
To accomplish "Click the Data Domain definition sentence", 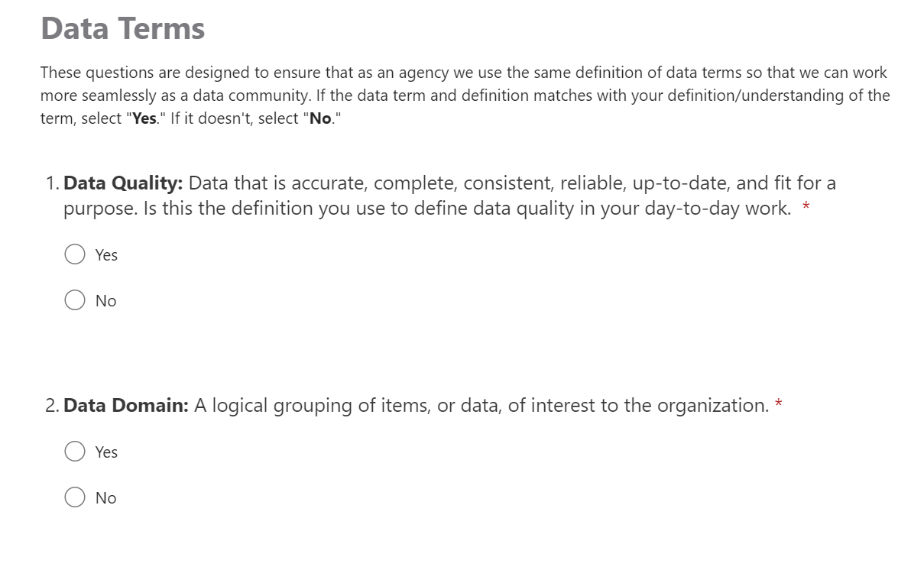I will point(481,405).
